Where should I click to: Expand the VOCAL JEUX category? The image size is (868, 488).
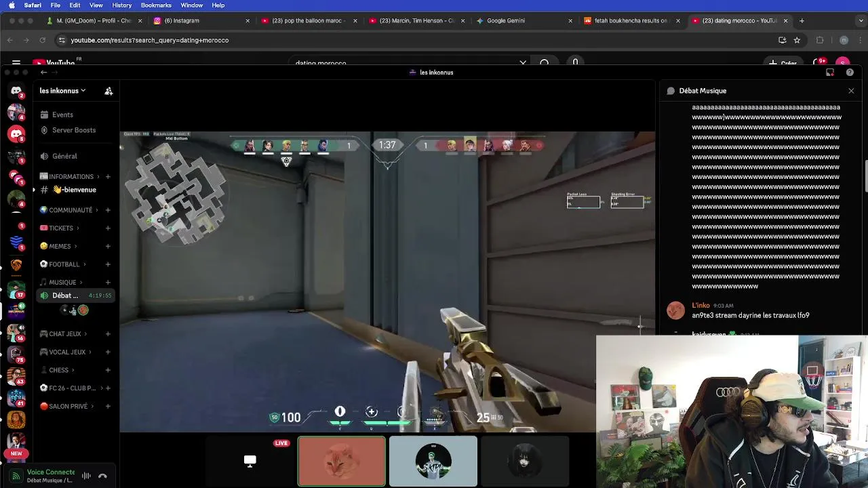click(x=66, y=352)
